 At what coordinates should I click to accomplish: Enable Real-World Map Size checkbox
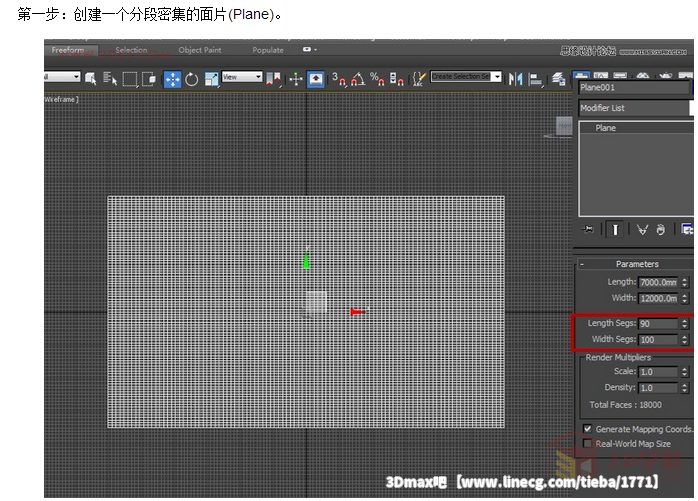(588, 444)
